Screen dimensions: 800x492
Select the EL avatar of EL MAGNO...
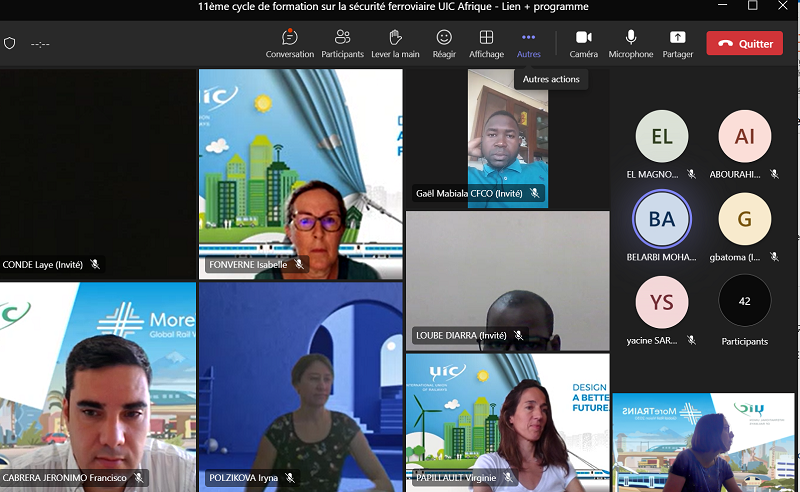[662, 136]
